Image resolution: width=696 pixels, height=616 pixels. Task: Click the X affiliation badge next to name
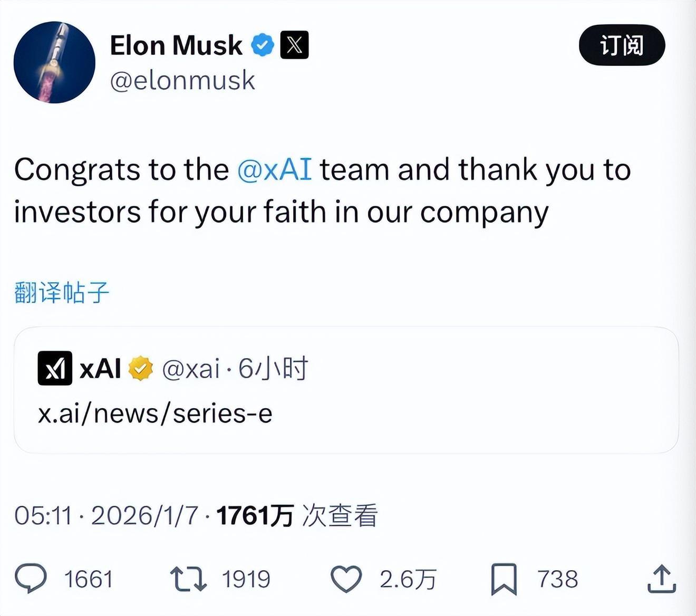click(294, 45)
